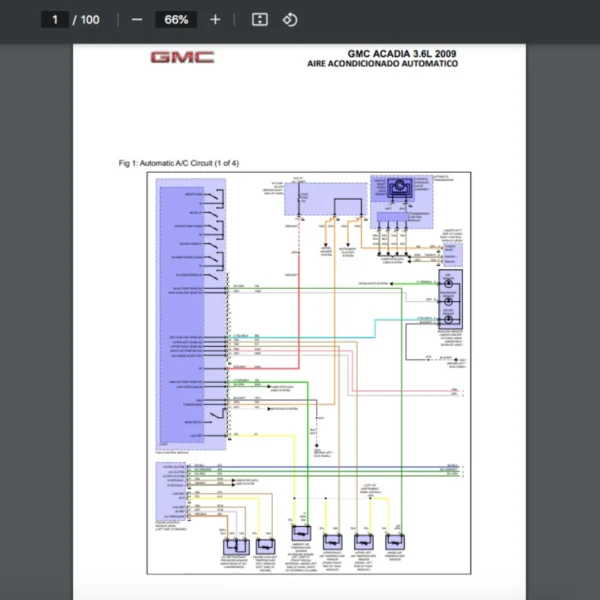This screenshot has width=600, height=600.
Task: Click the AIRE ACONDICIONADO AUTOMATICO subtitle
Action: click(x=383, y=64)
